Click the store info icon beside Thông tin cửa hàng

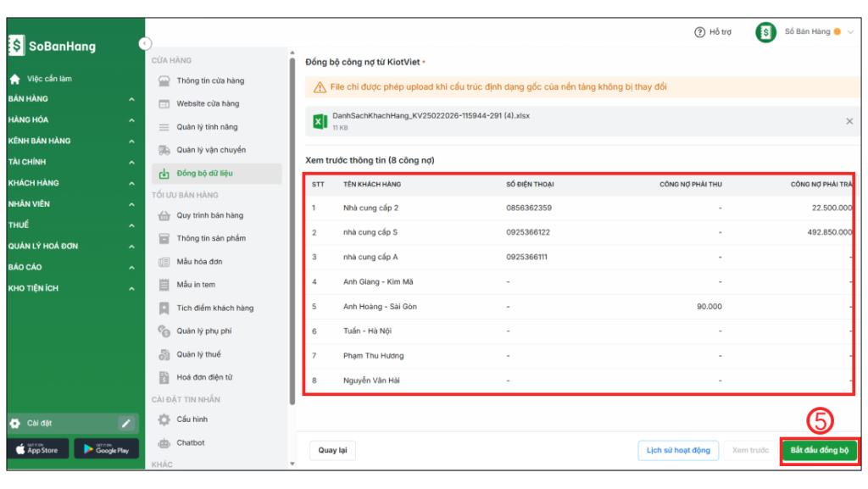(x=164, y=81)
